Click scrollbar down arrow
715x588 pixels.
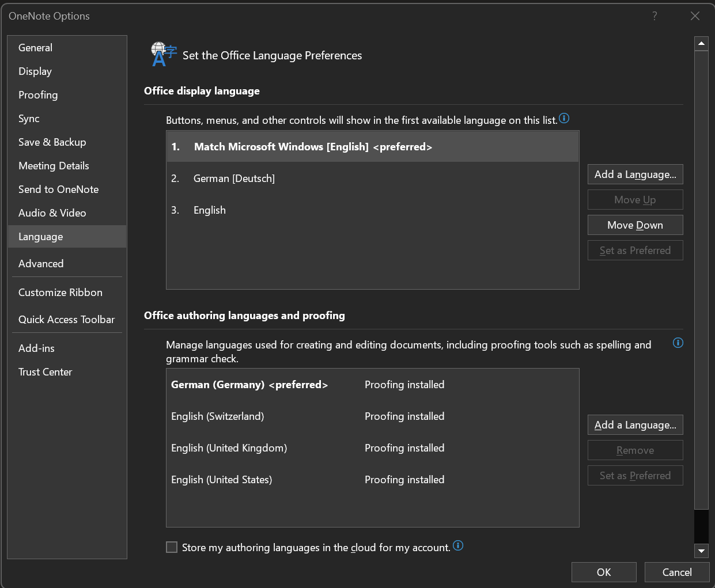click(701, 551)
